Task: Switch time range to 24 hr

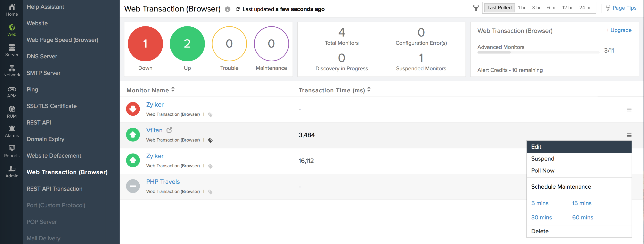Action: click(585, 8)
